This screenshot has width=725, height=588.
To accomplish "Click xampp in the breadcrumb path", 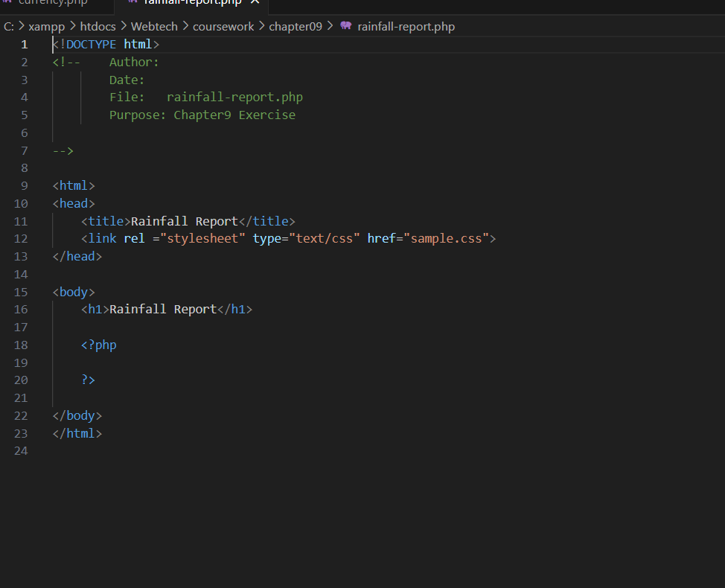I will pos(46,26).
